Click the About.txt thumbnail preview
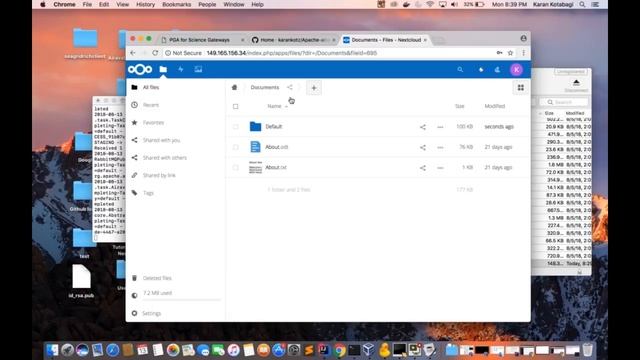 (256, 167)
